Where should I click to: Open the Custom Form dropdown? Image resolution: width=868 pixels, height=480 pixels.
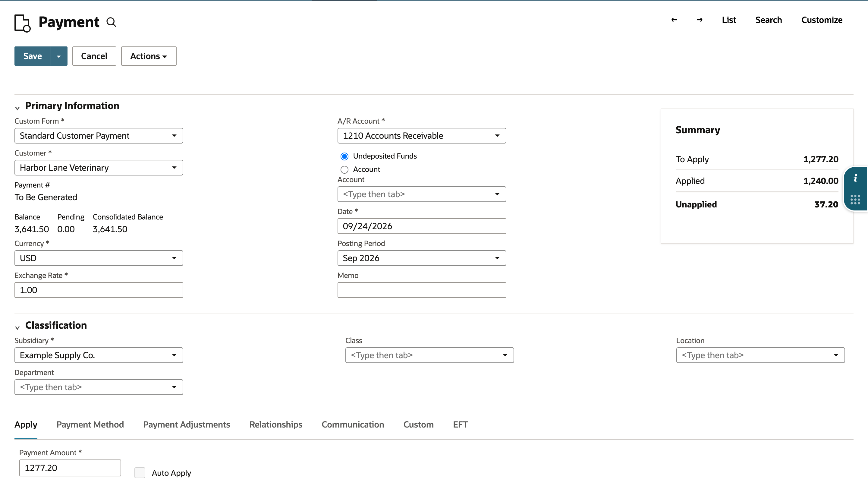coord(99,135)
